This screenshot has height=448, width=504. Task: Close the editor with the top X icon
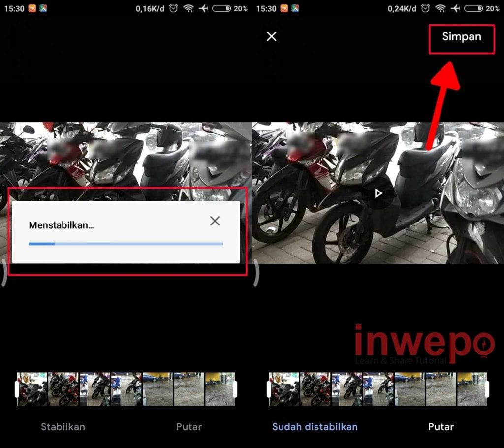pyautogui.click(x=271, y=36)
